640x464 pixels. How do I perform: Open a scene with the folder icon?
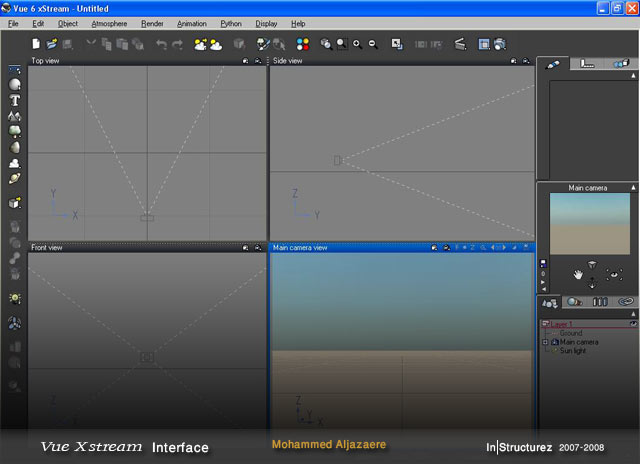point(52,44)
